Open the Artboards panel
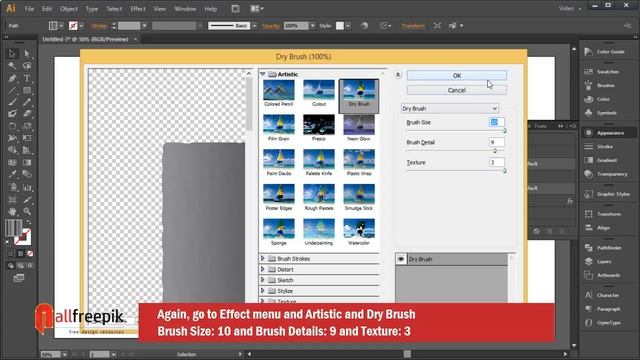This screenshot has width=640, height=360. [x=602, y=276]
